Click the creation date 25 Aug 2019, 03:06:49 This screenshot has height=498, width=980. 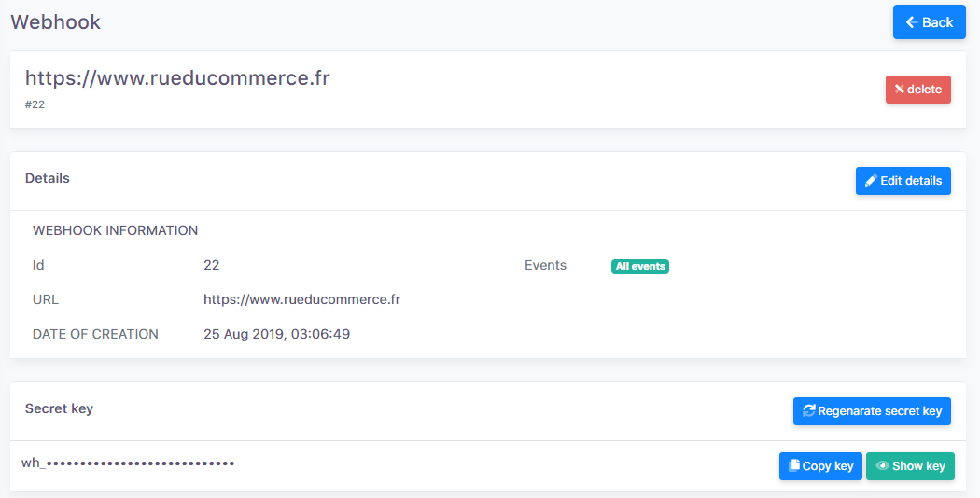click(x=277, y=334)
